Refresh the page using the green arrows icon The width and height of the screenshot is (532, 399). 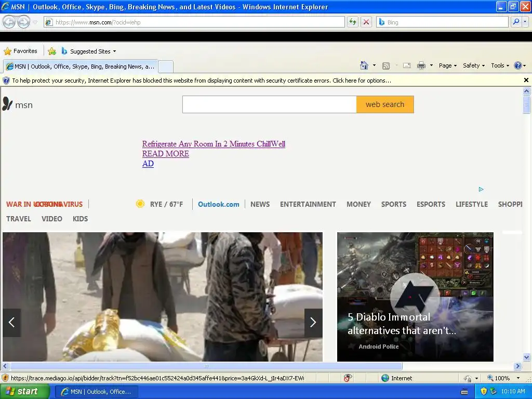coord(353,22)
